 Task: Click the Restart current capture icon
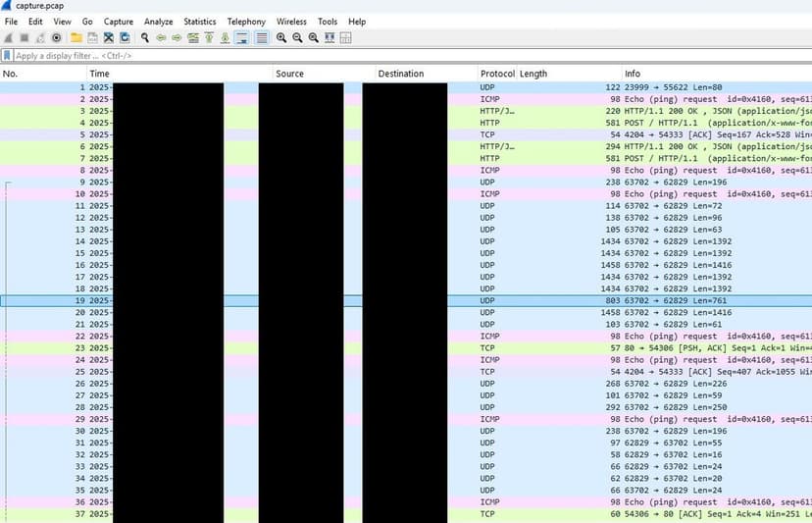[40, 38]
